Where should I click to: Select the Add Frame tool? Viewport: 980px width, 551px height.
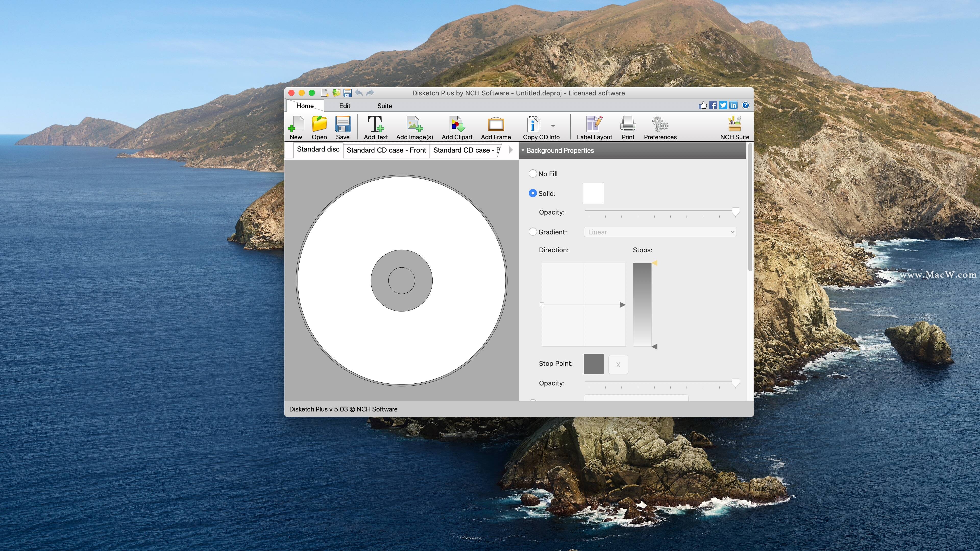pyautogui.click(x=496, y=128)
